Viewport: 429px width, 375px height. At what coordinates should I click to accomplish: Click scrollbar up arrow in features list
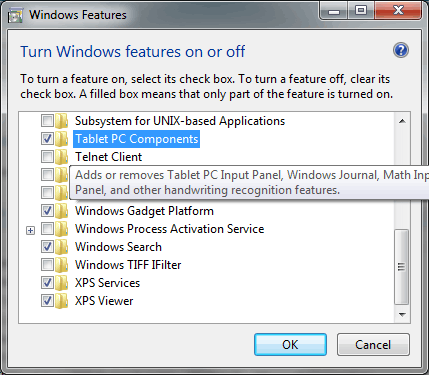tap(402, 121)
